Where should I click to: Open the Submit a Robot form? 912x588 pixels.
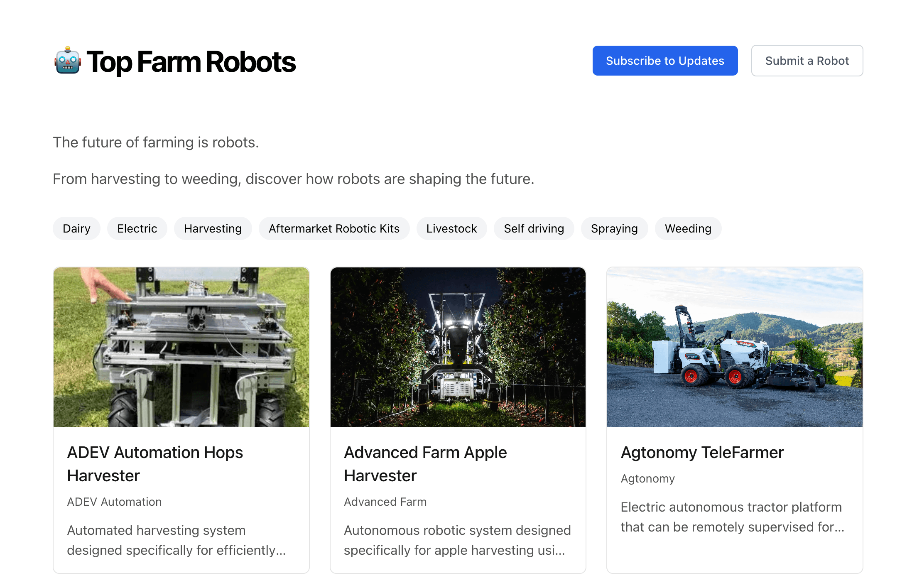[x=807, y=61]
